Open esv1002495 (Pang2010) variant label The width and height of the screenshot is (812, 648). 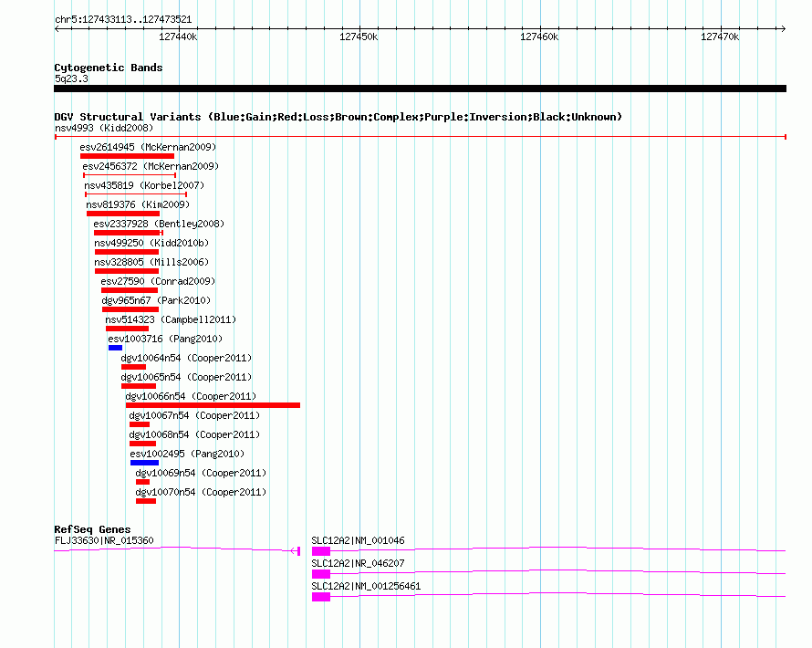(187, 454)
